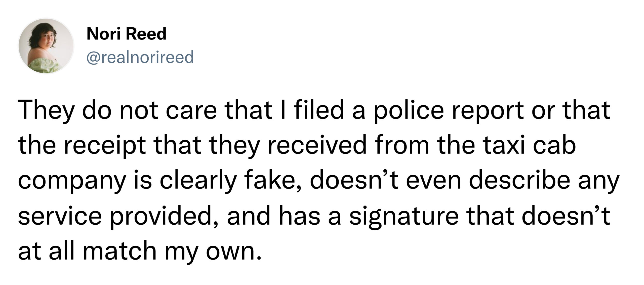The width and height of the screenshot is (644, 285).
Task: Click the word "match" in the final line
Action: (119, 251)
